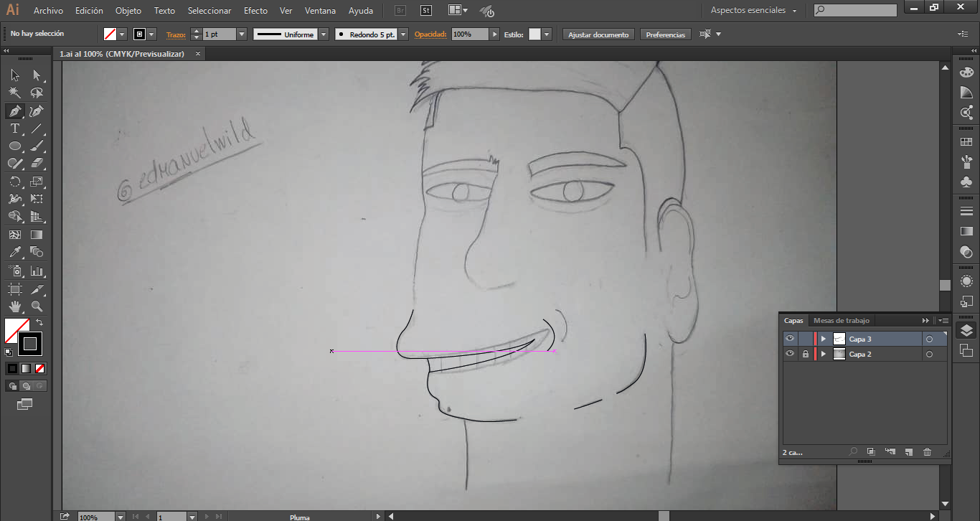Open the Swatches panel icon
Image resolution: width=980 pixels, height=521 pixels.
click(x=966, y=143)
